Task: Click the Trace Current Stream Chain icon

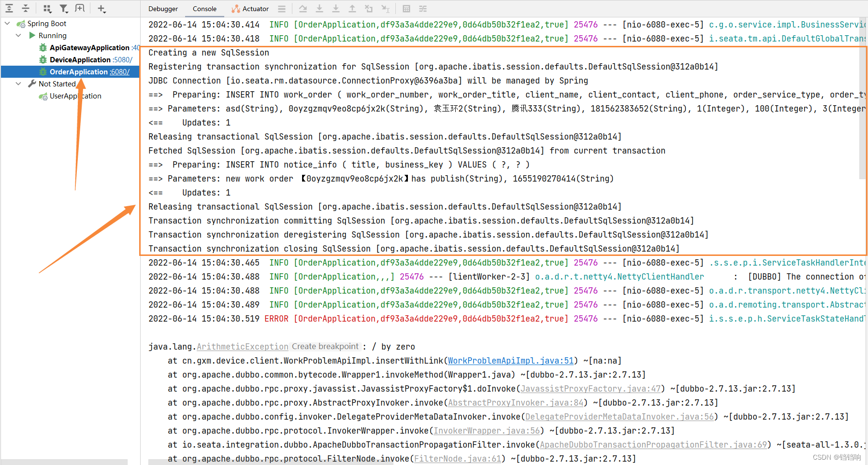Action: 423,9
